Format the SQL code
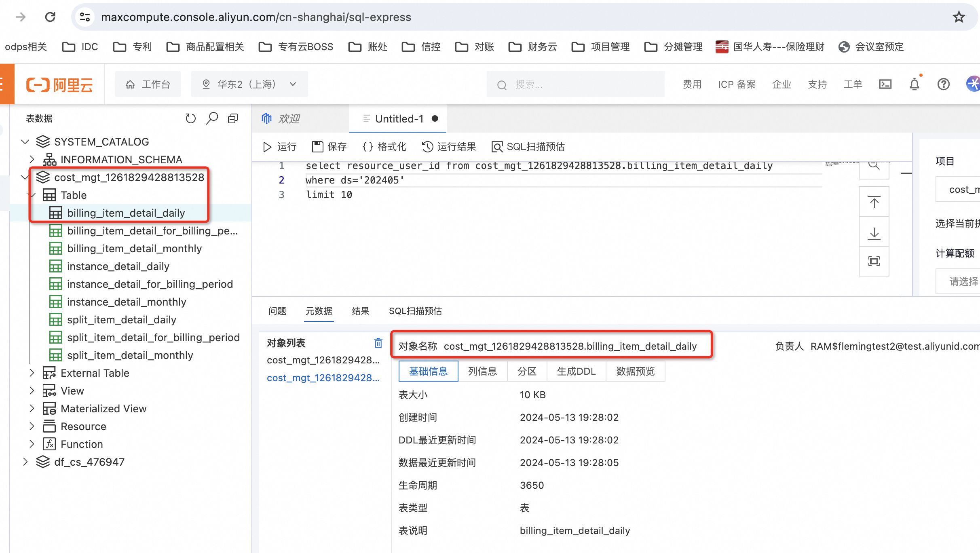This screenshot has height=553, width=980. tap(384, 146)
